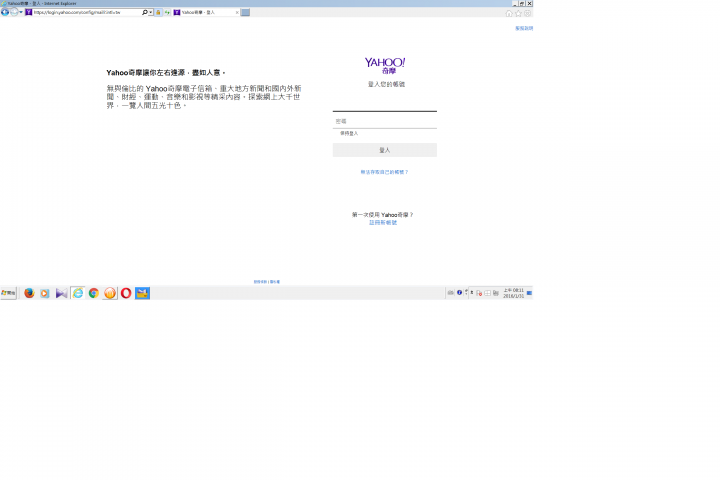Minimize the Internet Explorer window
720x480 pixels.
coord(515,3)
